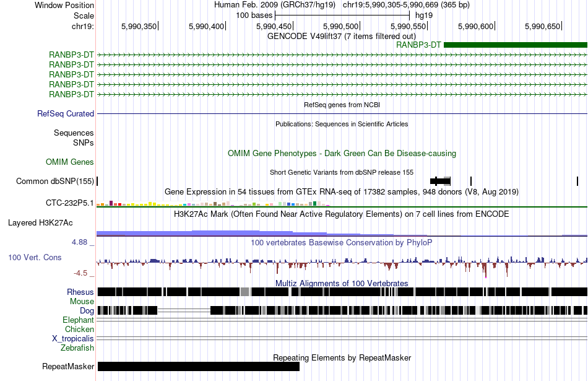
Task: Click the -4.5 PhyloP lower scale value
Action: click(x=80, y=273)
